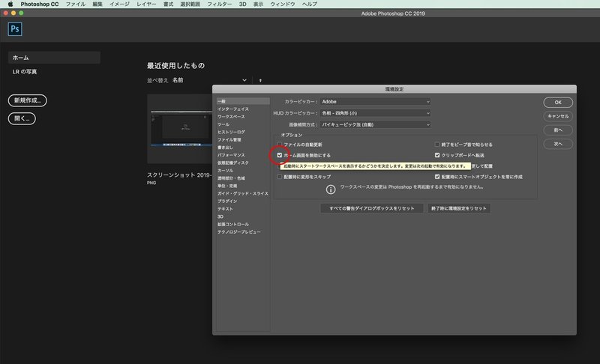Enable ファイルの自動更新 checkbox
The height and width of the screenshot is (364, 600).
pos(279,145)
